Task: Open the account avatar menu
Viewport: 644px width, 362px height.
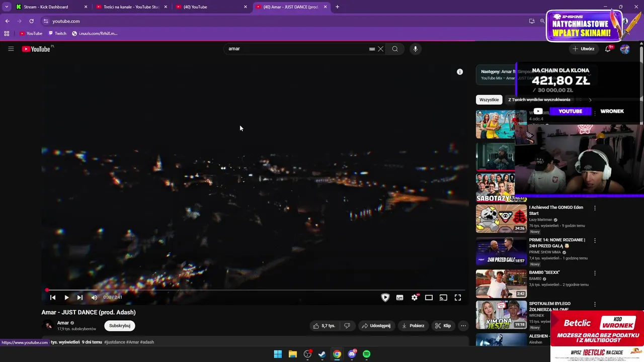Action: (625, 49)
